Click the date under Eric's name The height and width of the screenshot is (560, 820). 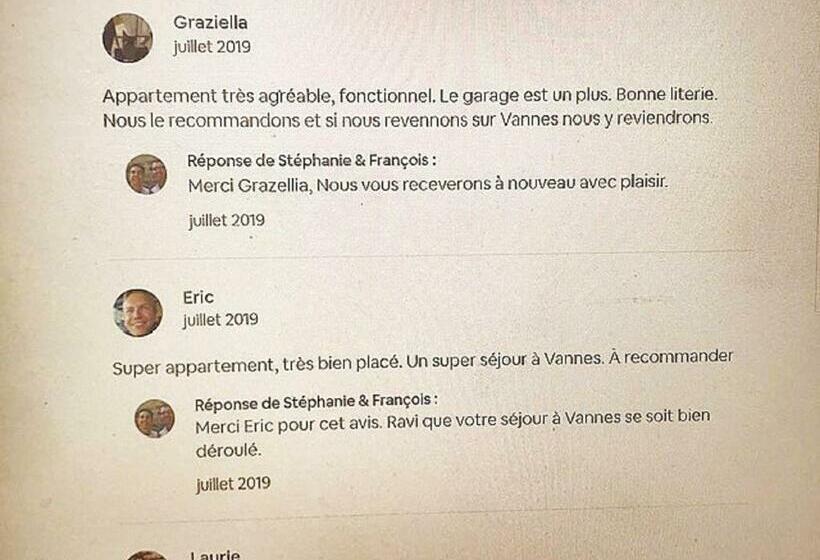pyautogui.click(x=220, y=320)
